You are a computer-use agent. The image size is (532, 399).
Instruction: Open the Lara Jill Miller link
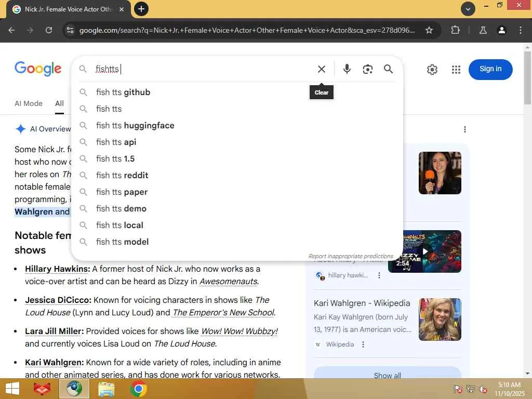click(54, 331)
